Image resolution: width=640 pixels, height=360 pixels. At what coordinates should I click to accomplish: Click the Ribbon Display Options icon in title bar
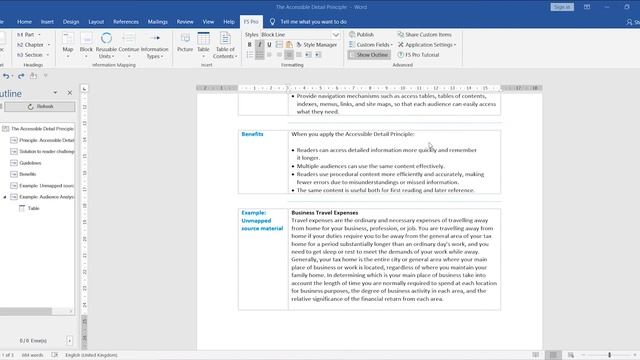587,7
